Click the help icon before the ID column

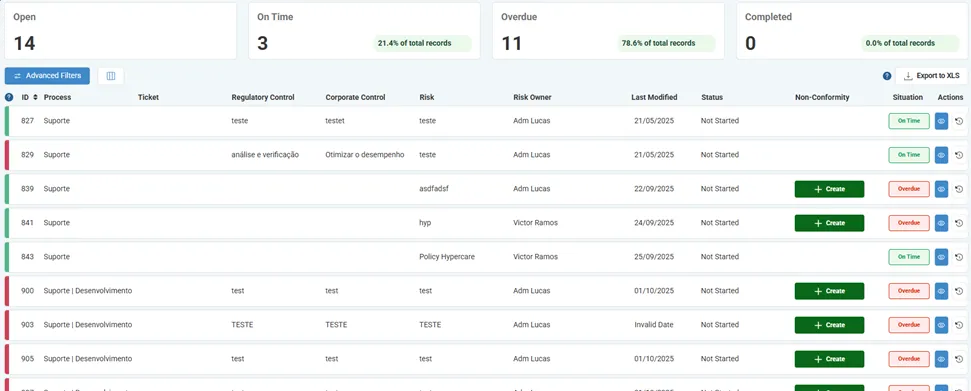(x=9, y=97)
